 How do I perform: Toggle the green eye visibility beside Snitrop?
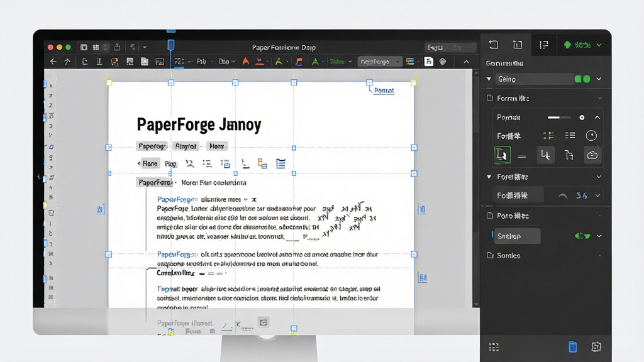tap(582, 236)
